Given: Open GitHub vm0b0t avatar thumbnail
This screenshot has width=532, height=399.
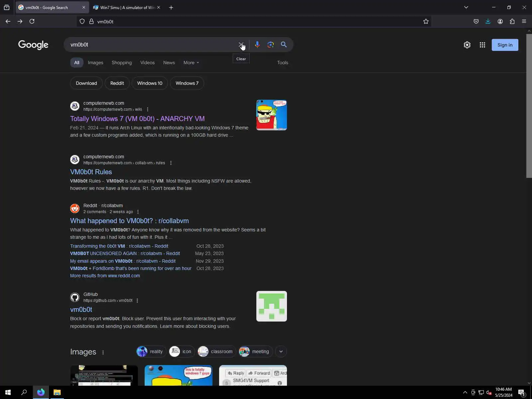Looking at the screenshot, I should (x=272, y=306).
